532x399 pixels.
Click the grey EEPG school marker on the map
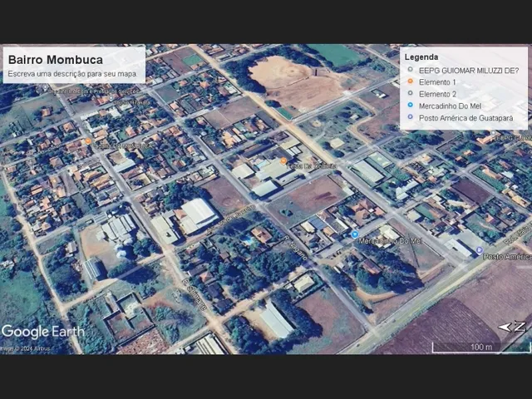(494, 133)
